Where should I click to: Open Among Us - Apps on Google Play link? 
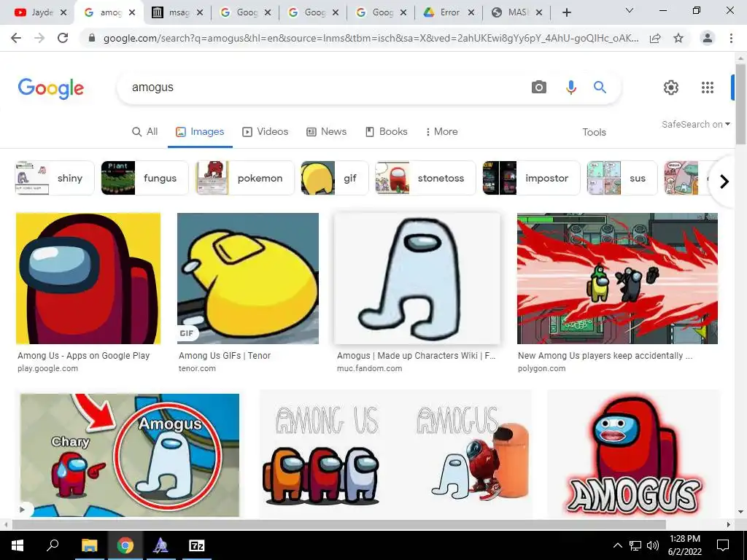pos(84,356)
